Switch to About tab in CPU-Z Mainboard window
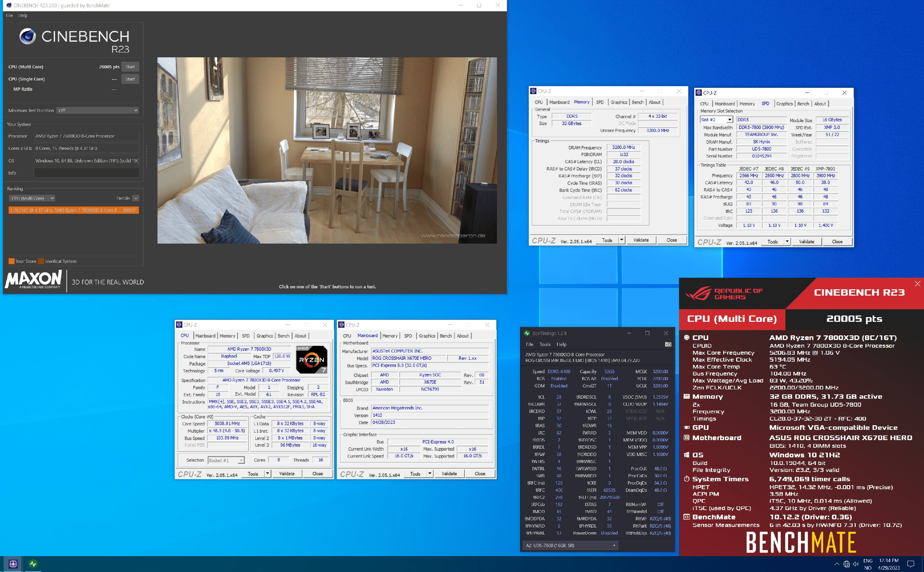 (462, 336)
